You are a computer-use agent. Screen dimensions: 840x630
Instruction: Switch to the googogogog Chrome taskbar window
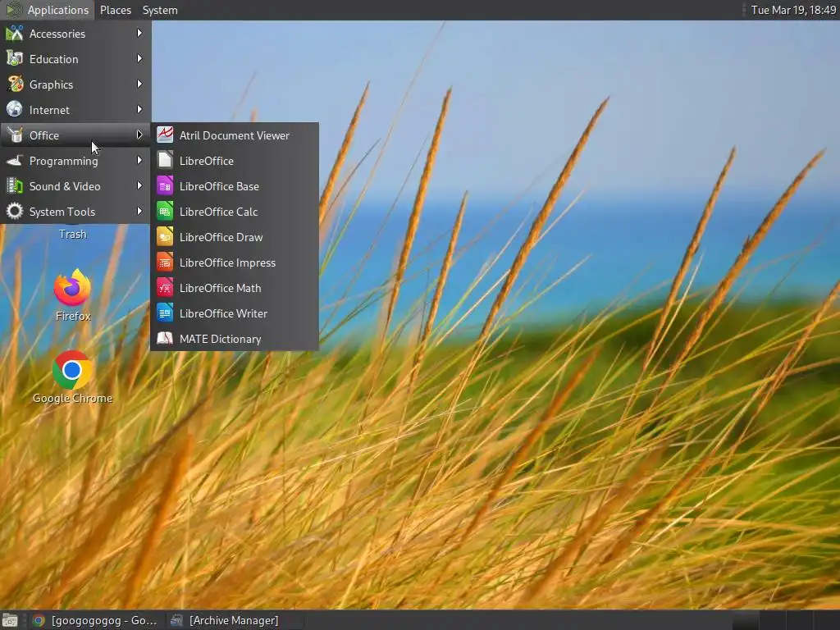[95, 620]
